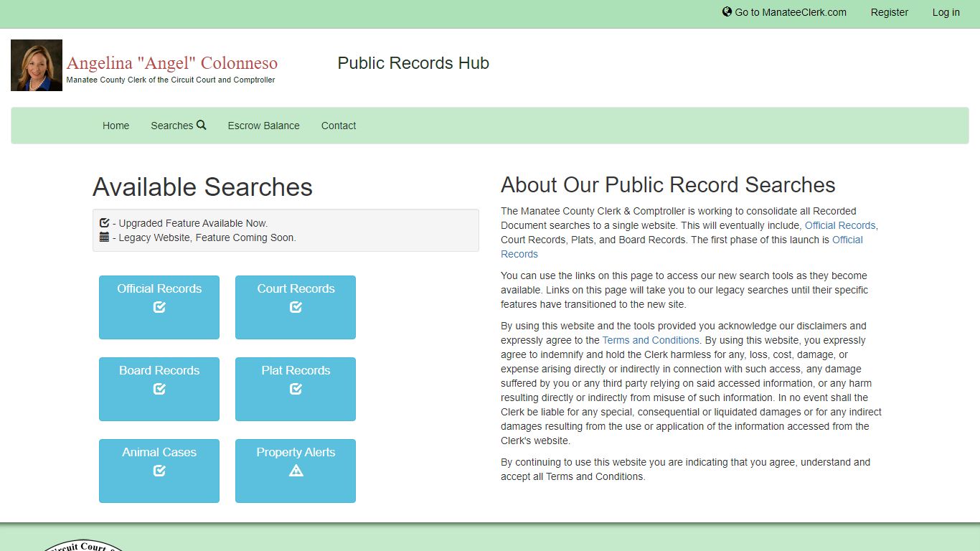This screenshot has width=980, height=551.
Task: Click the Available Searches heading
Action: pos(202,187)
